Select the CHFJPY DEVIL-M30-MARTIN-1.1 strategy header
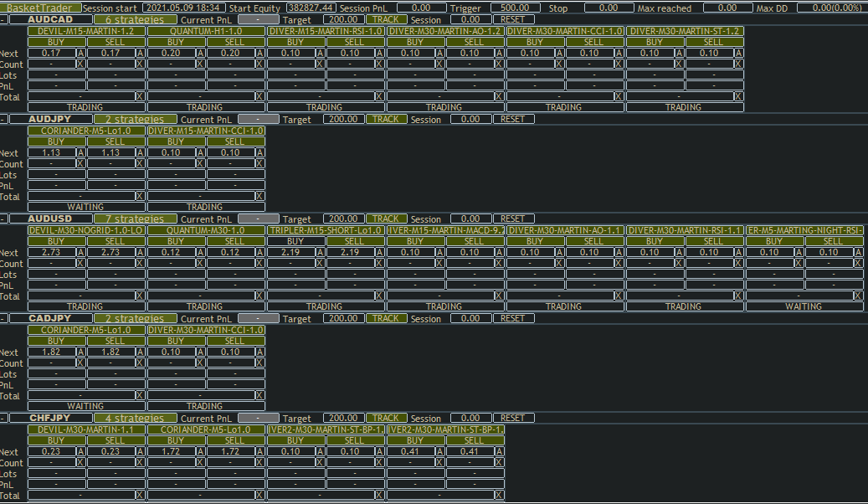The height and width of the screenshot is (504, 868). (86, 429)
